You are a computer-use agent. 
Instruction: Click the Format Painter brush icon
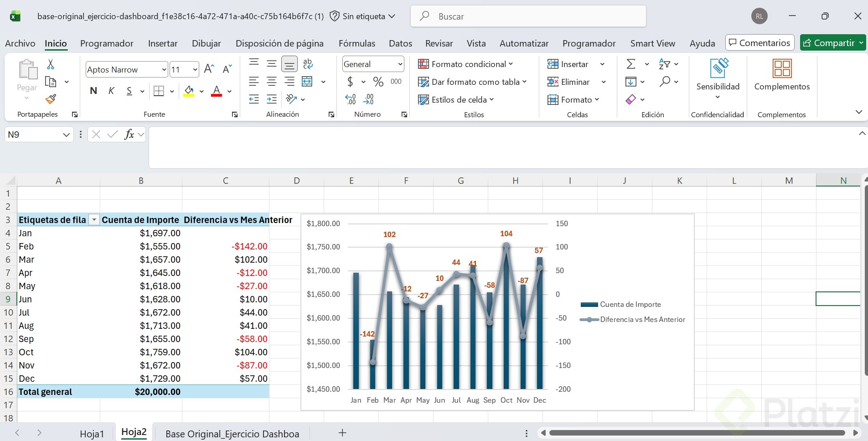point(51,99)
